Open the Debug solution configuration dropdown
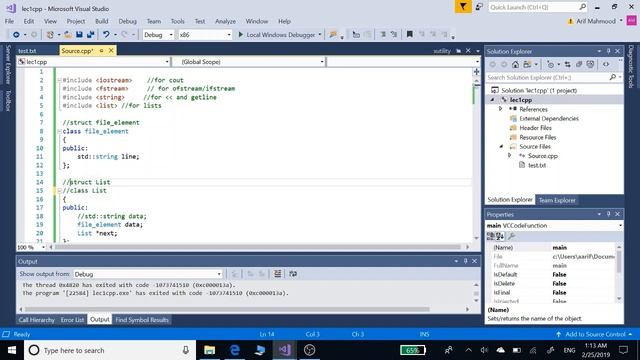Screen dimensions: 640x360 [159, 35]
